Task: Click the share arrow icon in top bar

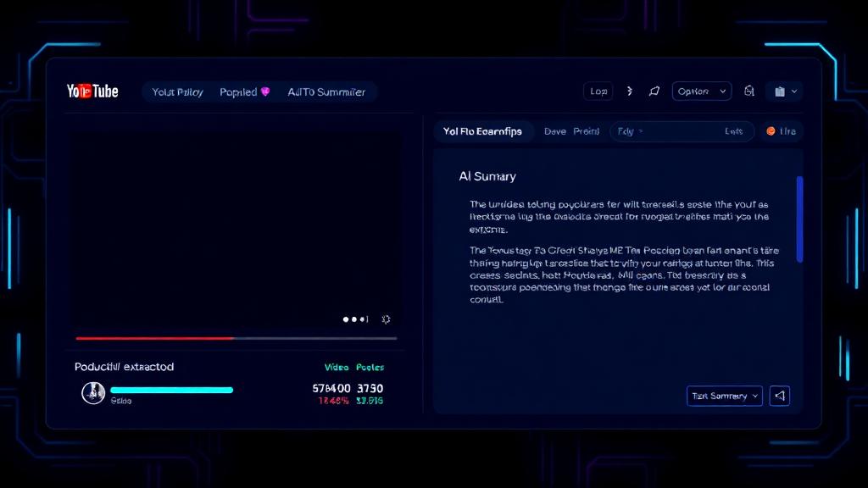Action: [x=654, y=91]
